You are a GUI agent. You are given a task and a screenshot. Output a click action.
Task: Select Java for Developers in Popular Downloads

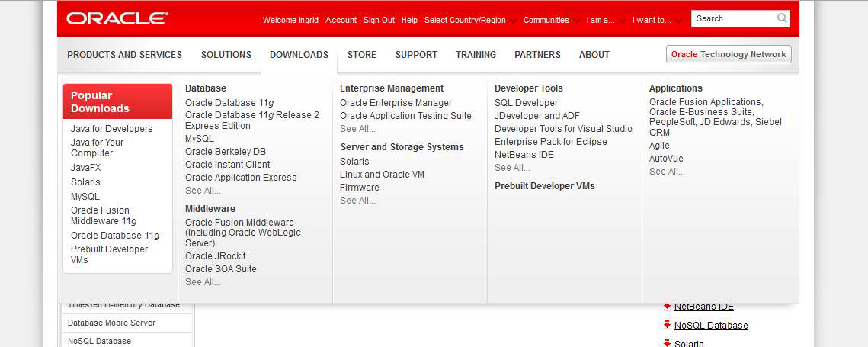[111, 129]
